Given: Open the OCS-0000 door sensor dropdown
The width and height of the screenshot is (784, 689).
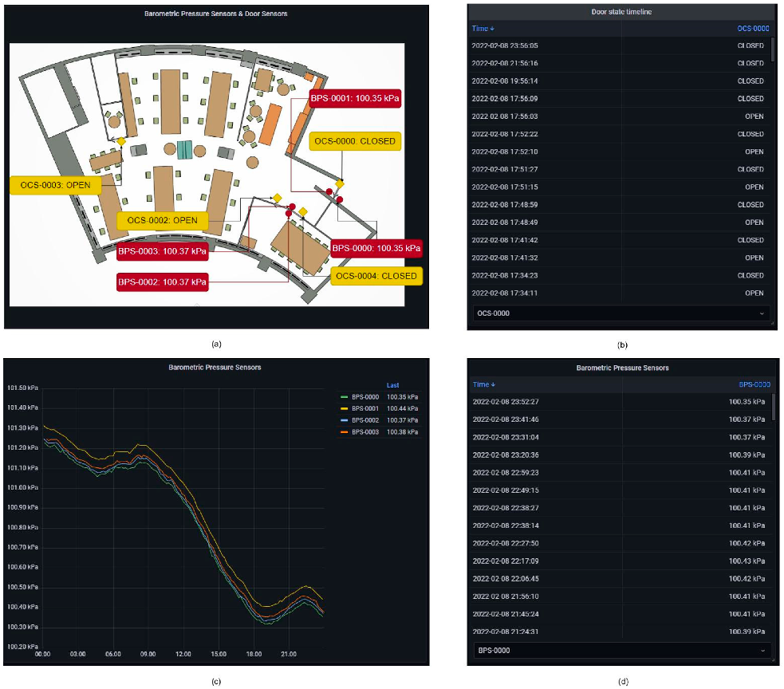Looking at the screenshot, I should 621,313.
